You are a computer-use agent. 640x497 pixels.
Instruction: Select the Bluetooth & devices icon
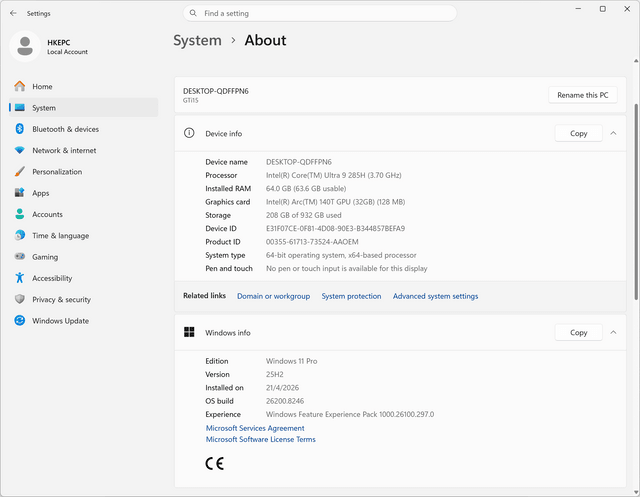pos(20,129)
